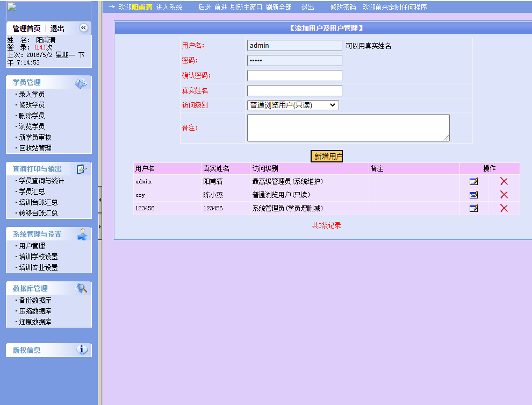Viewport: 532px width, 405px height.
Task: Open 培训台账汇总 link
Action: (x=38, y=202)
